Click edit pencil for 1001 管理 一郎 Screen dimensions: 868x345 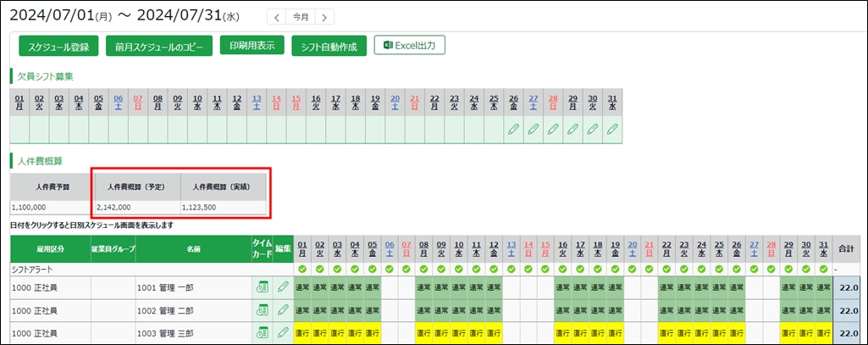point(283,287)
